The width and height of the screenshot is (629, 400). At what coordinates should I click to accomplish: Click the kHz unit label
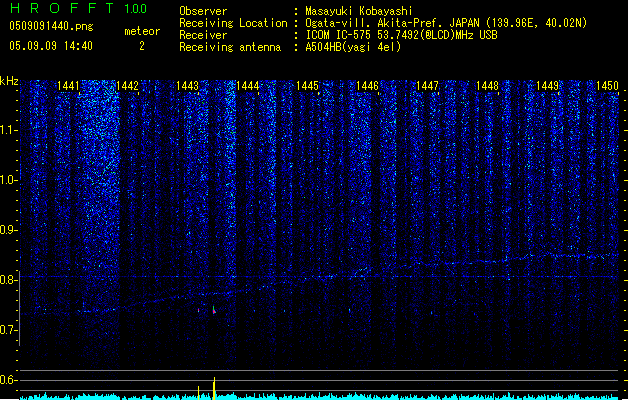(x=9, y=80)
